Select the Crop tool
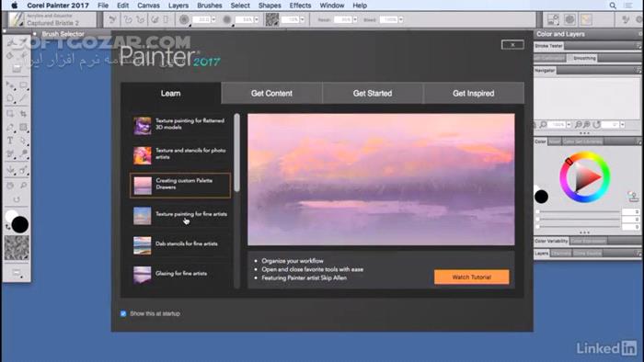Viewport: 644px width, 362px height. point(23,114)
